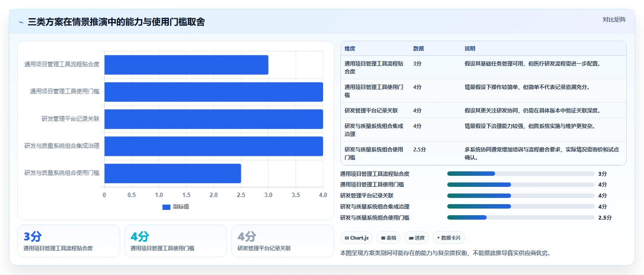644x275 pixels.
Task: Click the 研发与质量系统组合使用门槛 chart bar
Action: [x=173, y=173]
